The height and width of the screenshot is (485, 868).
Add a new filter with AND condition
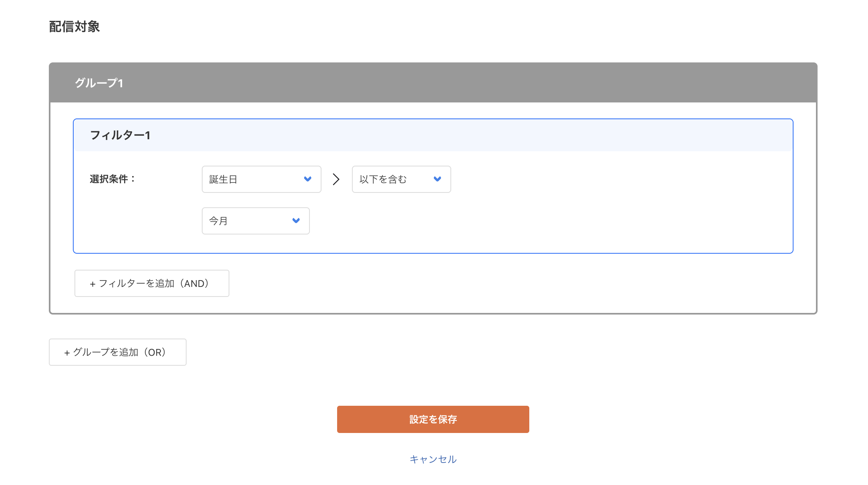click(152, 283)
